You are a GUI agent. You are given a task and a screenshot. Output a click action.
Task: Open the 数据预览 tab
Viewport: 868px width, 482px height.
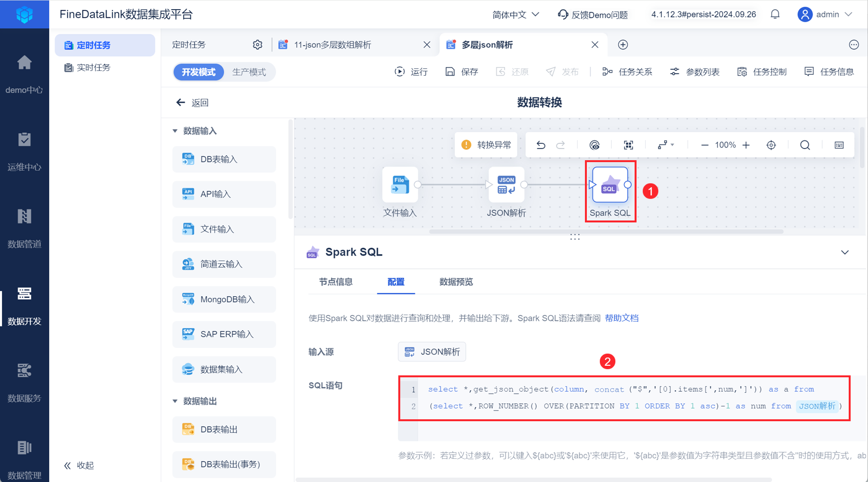pos(456,282)
